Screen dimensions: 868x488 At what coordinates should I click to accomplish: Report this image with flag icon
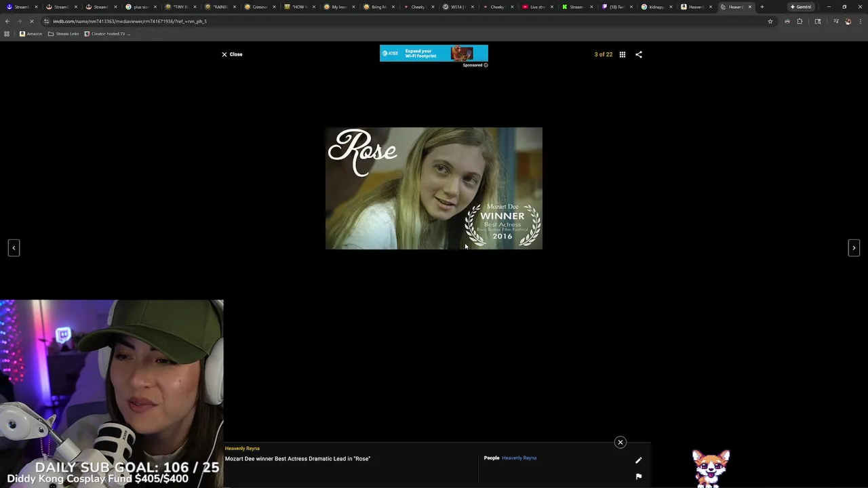639,476
